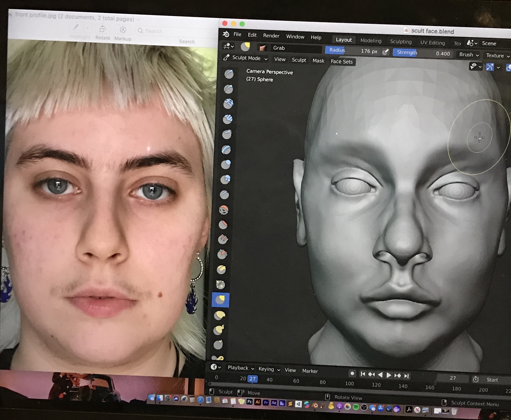Expand the Brush settings dropdown
The height and width of the screenshot is (420, 511).
469,55
